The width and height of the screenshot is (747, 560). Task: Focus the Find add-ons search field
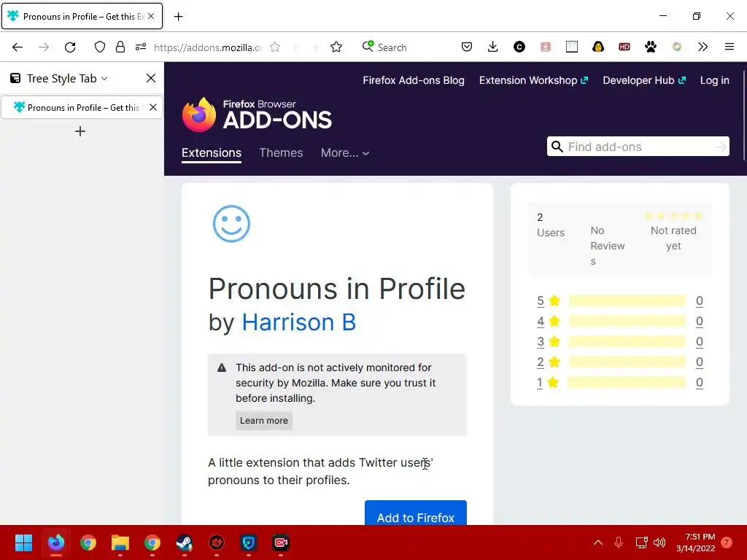[x=637, y=147]
